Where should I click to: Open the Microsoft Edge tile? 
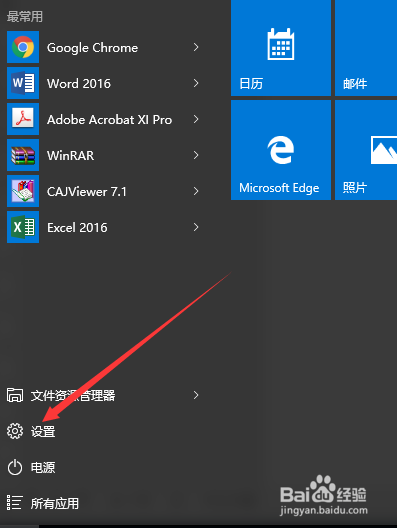281,150
